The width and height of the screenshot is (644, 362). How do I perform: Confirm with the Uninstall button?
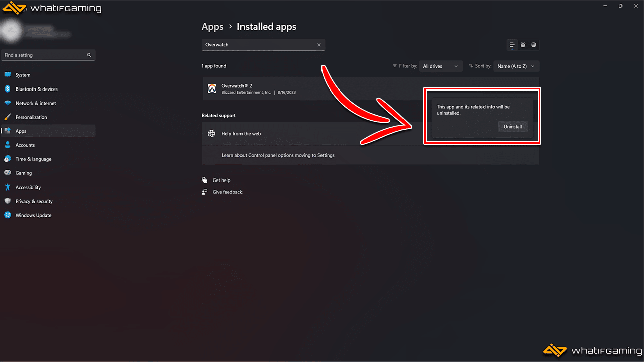pos(513,127)
